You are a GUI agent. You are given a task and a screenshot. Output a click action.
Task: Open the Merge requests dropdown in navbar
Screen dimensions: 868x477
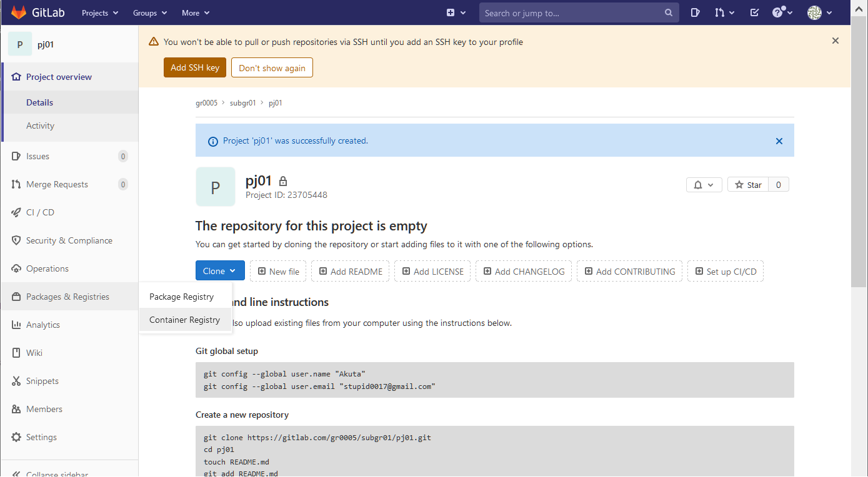tap(724, 12)
